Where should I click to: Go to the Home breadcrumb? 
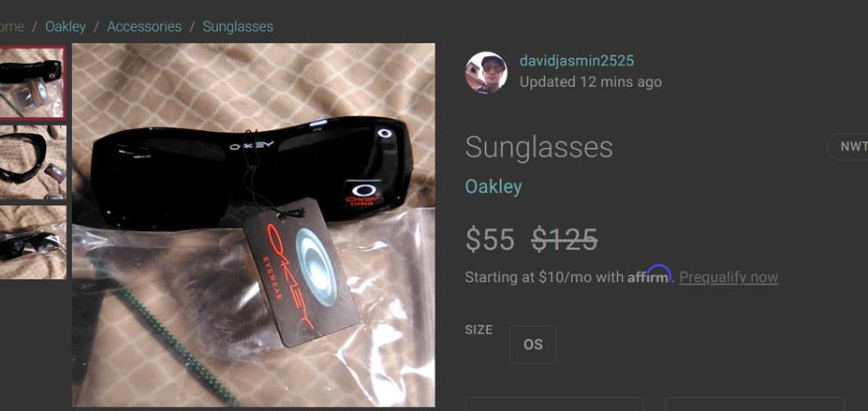coord(11,26)
